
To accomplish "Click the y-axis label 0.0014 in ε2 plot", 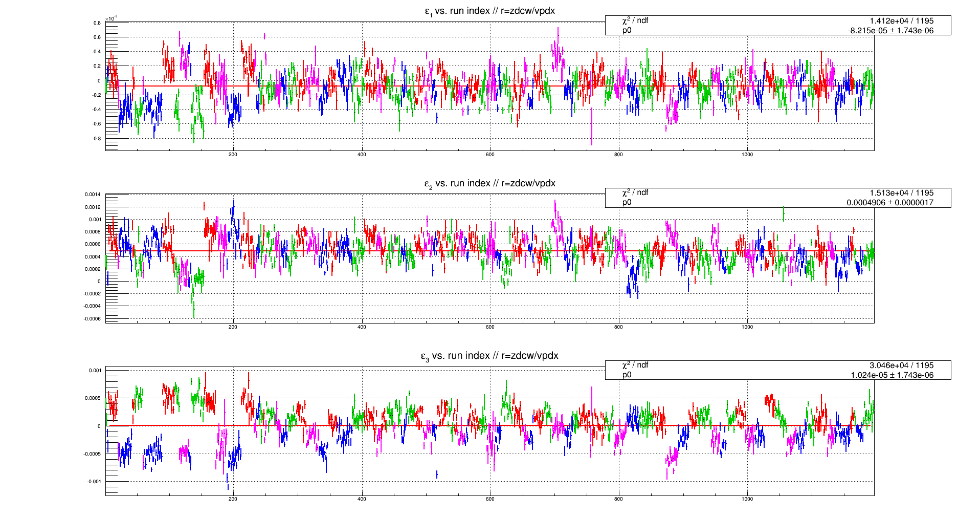I will [93, 195].
